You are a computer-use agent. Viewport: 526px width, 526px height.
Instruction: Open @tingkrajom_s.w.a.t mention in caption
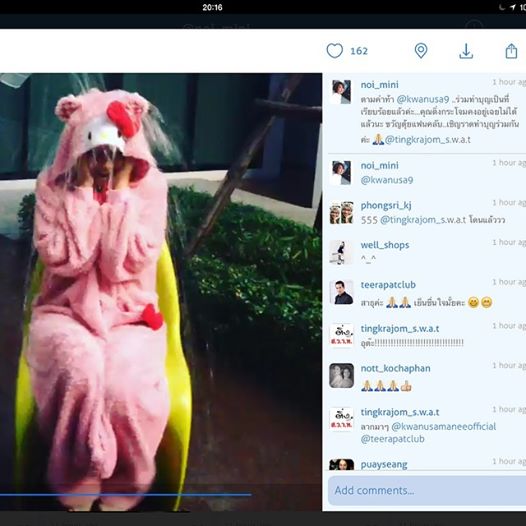[x=428, y=140]
